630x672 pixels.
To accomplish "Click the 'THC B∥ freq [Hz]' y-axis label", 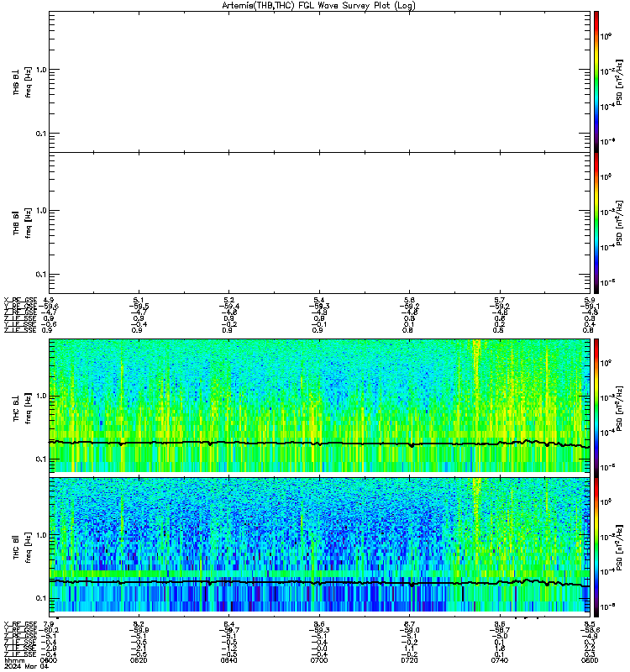I will pos(23,547).
